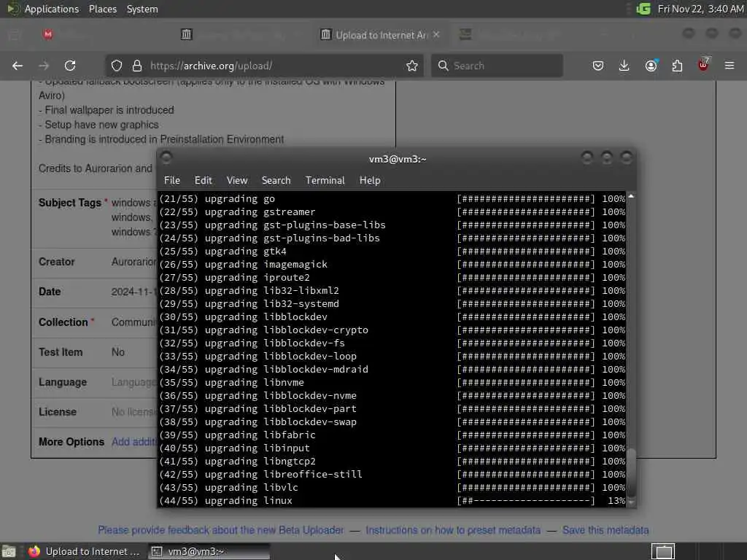Viewport: 747px width, 560px height.
Task: Click the terminal window menu button at top-left
Action: [166, 157]
